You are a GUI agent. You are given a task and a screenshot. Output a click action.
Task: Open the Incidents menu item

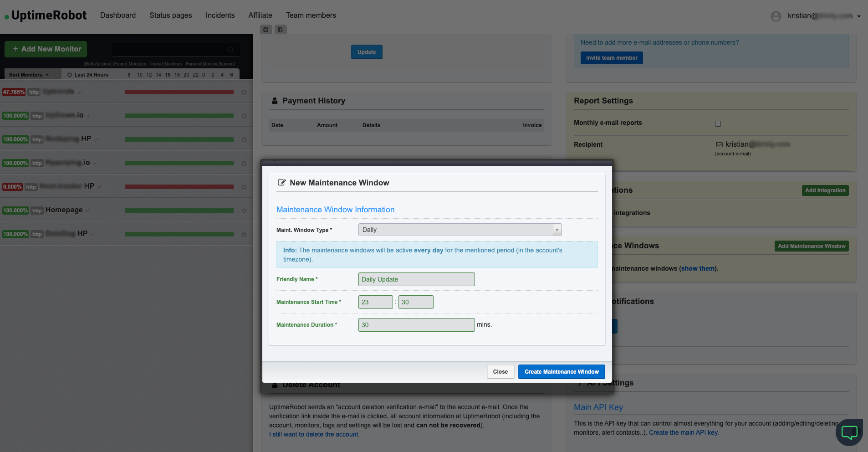(x=220, y=15)
